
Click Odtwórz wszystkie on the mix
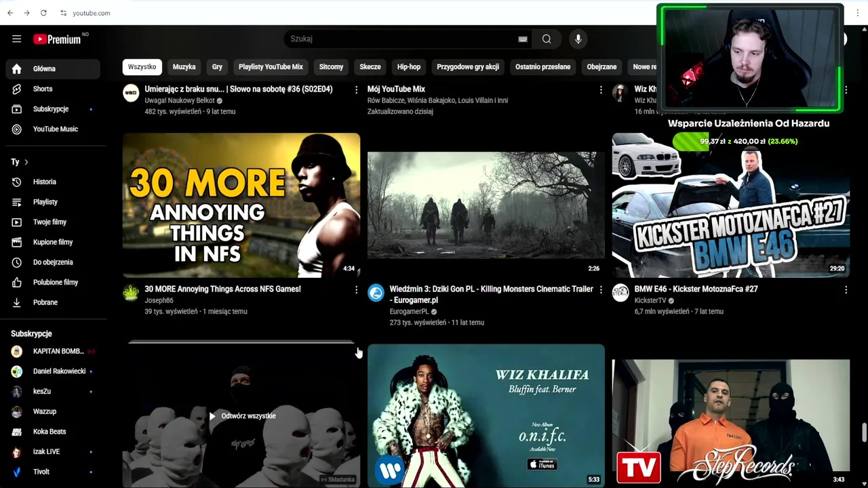pos(242,416)
